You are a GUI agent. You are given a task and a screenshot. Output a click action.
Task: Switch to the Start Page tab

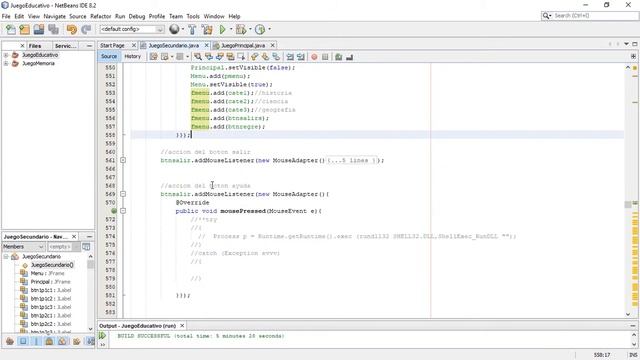(112, 45)
